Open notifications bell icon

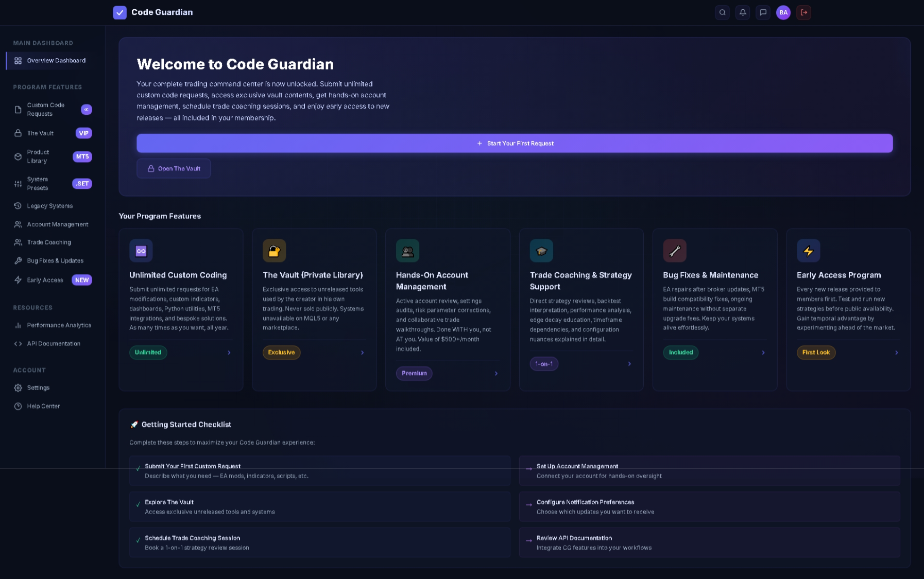point(743,12)
